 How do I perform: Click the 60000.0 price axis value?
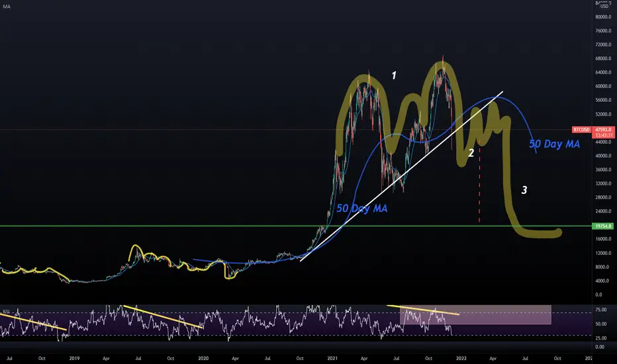pyautogui.click(x=603, y=86)
